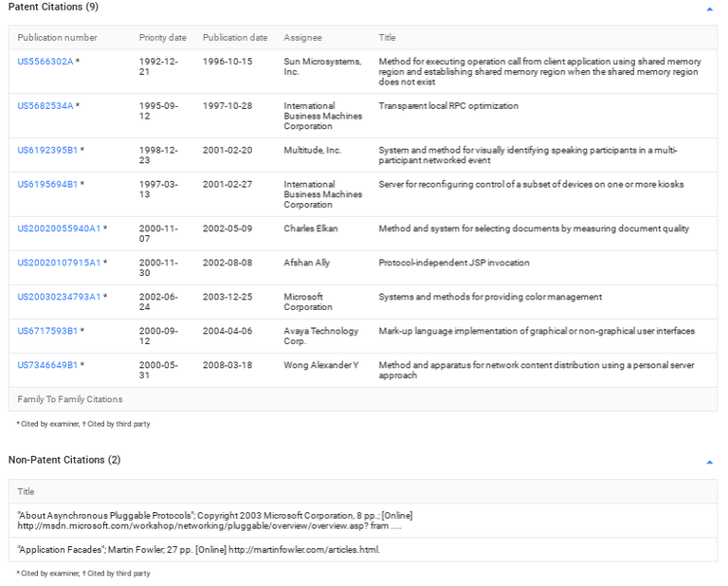Click the Priority date column header
The image size is (728, 586).
[x=162, y=38]
